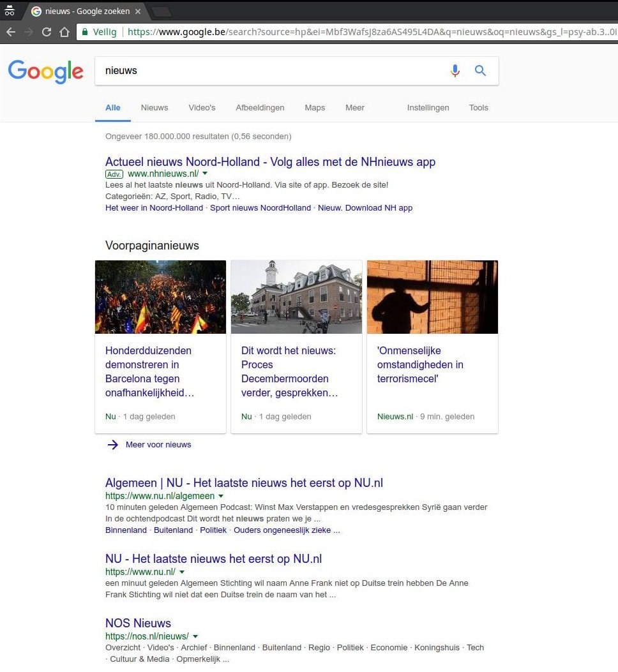Click the green secure padlock icon
The width and height of the screenshot is (618, 672).
[x=84, y=32]
